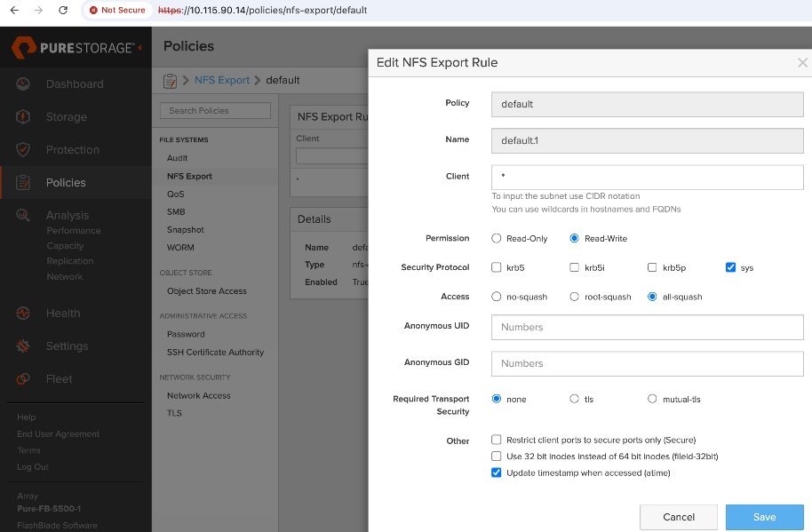Image resolution: width=812 pixels, height=532 pixels.
Task: Click the Dashboard gauge icon in sidebar
Action: 23,83
